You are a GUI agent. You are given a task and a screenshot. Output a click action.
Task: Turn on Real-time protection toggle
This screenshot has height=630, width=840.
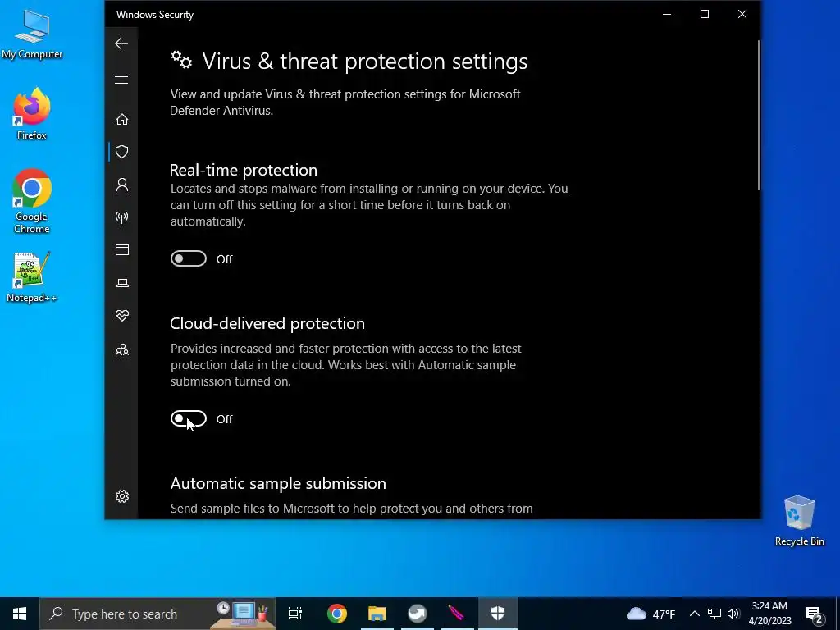189,258
